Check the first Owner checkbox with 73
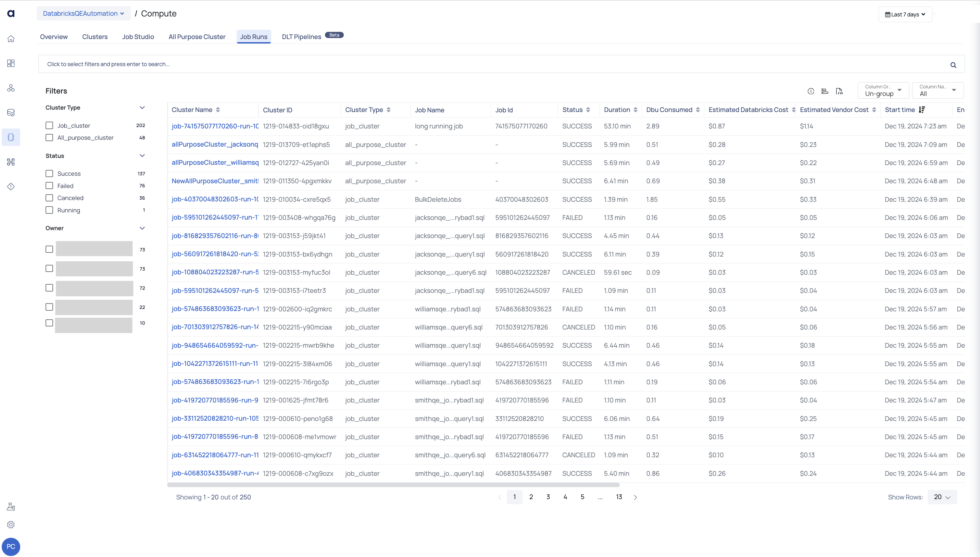980x557 pixels. pos(49,249)
